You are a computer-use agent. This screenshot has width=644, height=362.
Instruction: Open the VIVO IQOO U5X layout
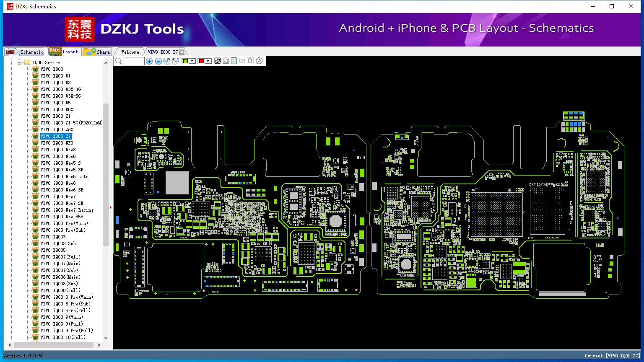coord(57,109)
